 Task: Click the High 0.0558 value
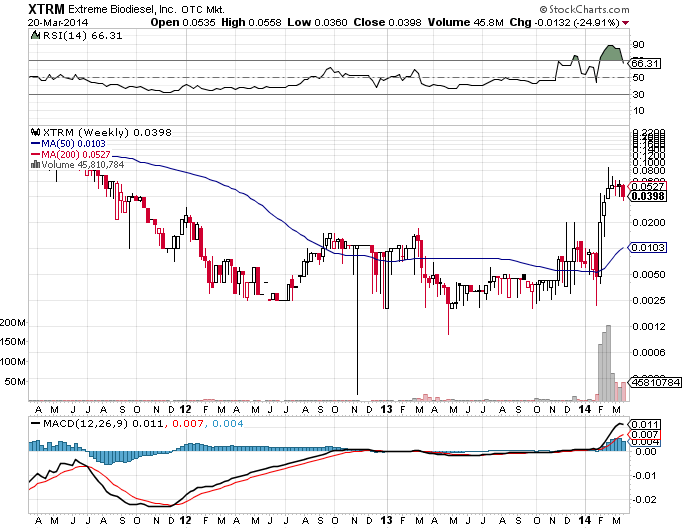pos(251,22)
